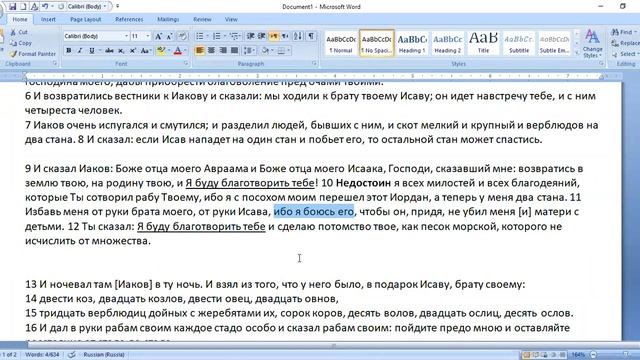Click the Numbering list button

(216, 36)
